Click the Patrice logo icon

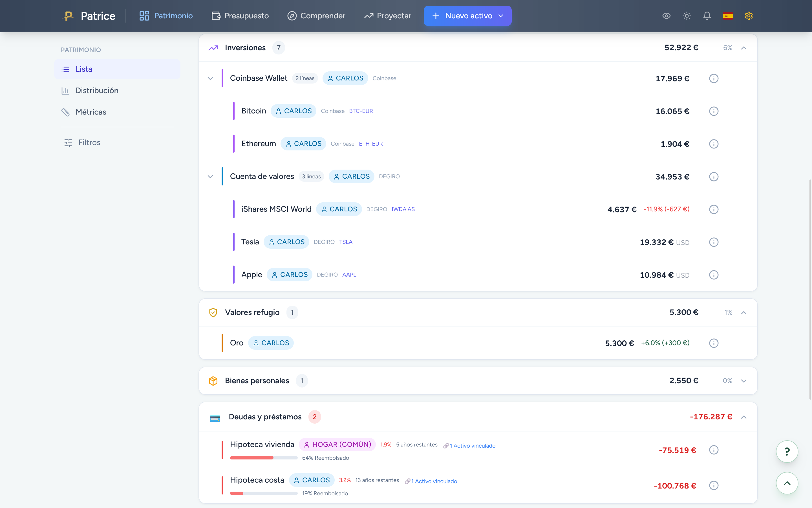(x=68, y=16)
